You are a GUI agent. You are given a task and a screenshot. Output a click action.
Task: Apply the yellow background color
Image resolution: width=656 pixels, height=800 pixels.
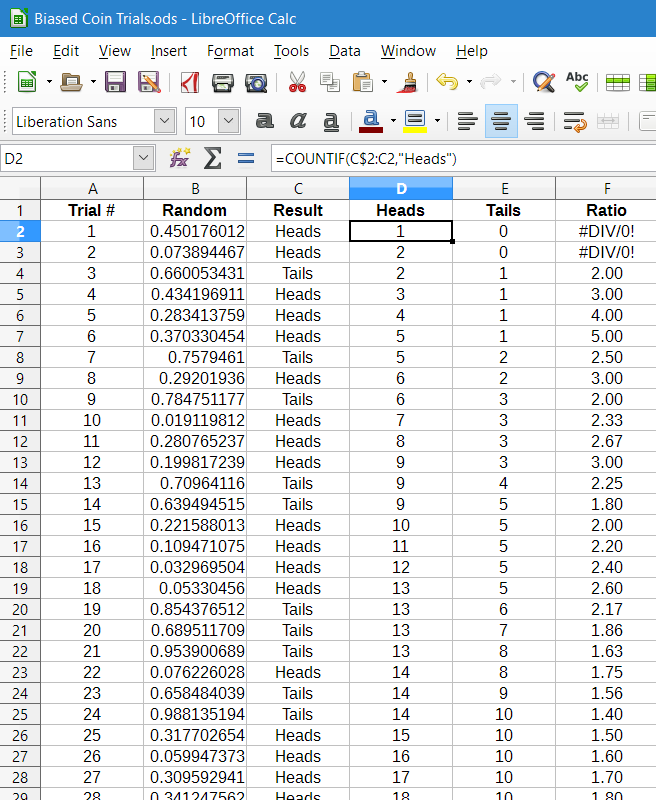(415, 121)
